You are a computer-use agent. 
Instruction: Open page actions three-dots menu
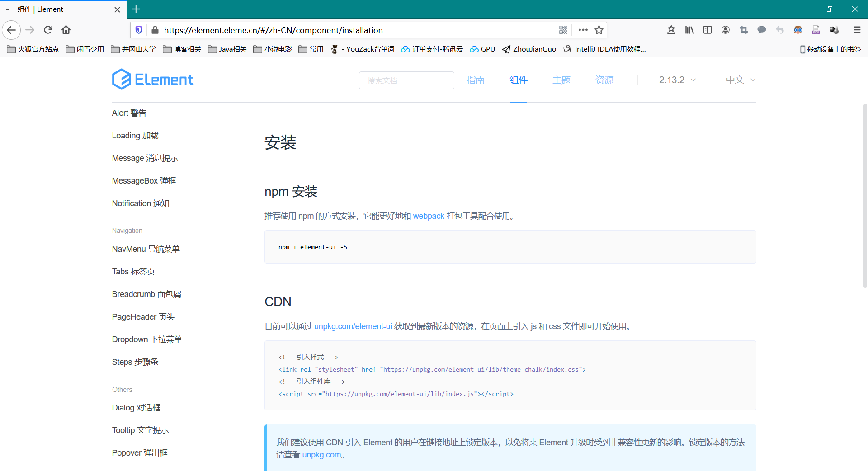[583, 30]
